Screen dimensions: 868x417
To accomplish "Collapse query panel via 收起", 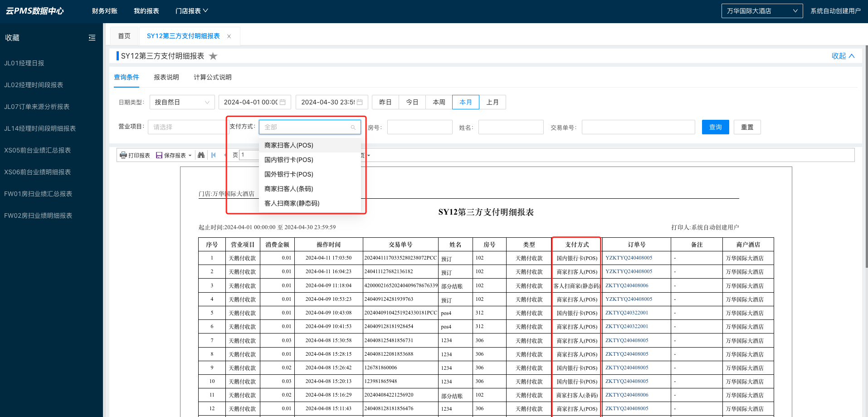I will 843,56.
